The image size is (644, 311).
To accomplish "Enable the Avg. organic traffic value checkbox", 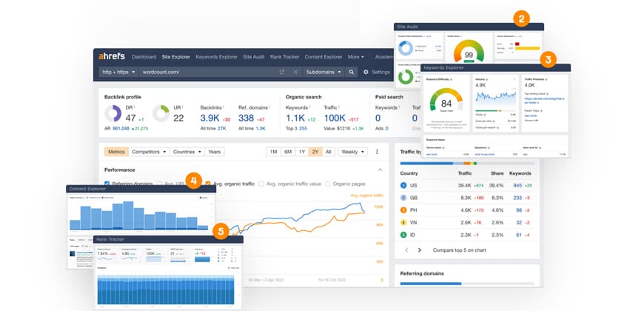I will pos(261,184).
